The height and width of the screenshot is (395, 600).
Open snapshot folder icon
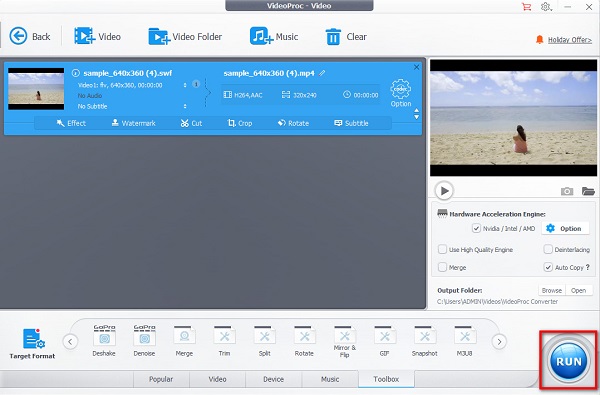point(588,191)
